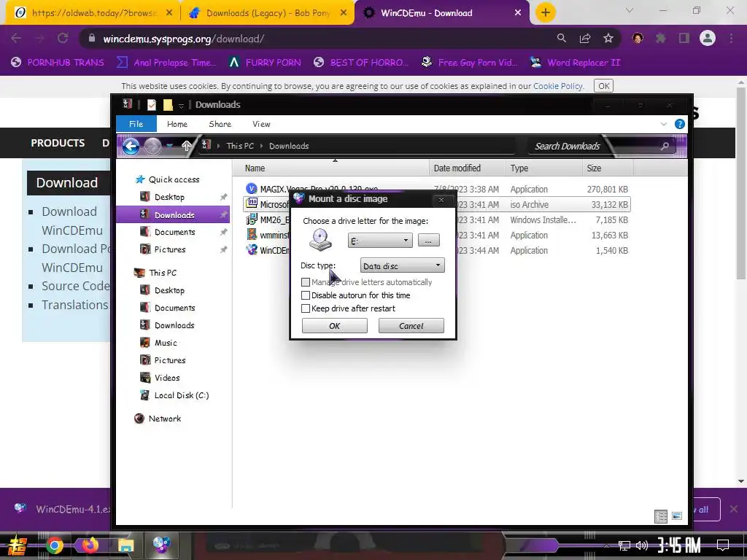Open Explorer help question mark icon
747x560 pixels.
coord(680,124)
